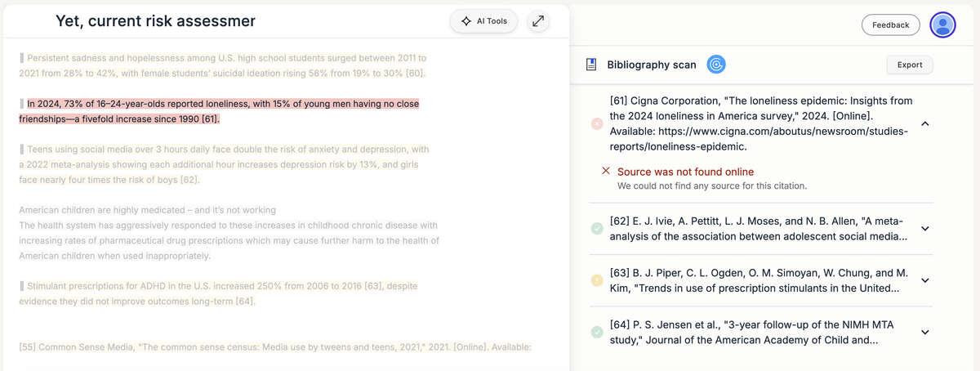Click the yellow warning status icon for citation 63
980x371 pixels.
click(597, 280)
